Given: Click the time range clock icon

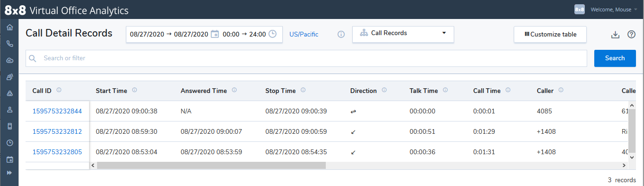Looking at the screenshot, I should 272,34.
